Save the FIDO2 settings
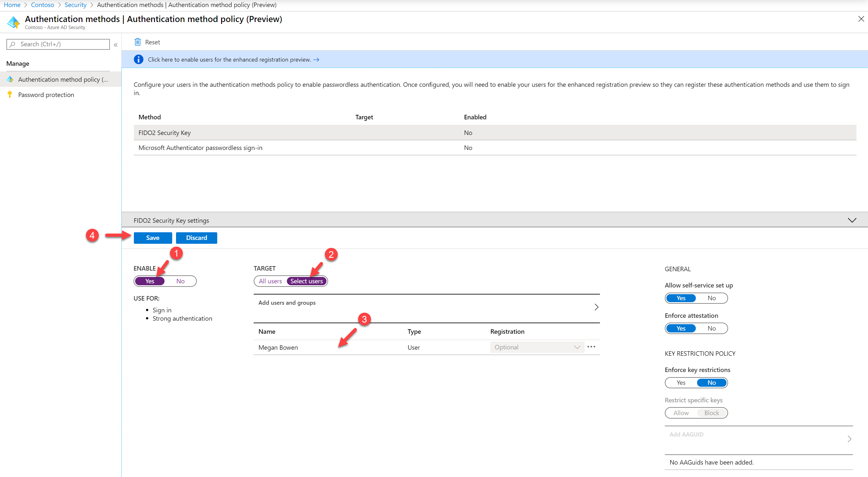This screenshot has width=868, height=477. click(x=153, y=238)
